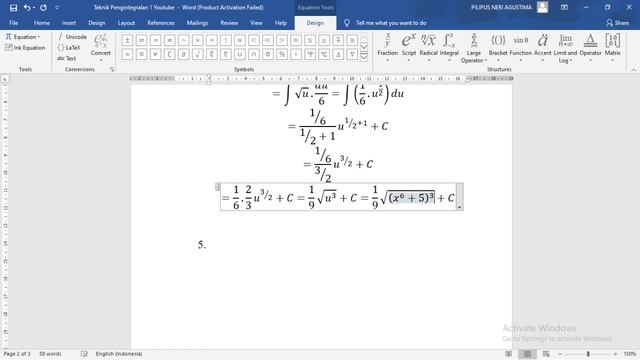Open the Fraction structures dropdown
Screen dimensions: 640x360
point(387,48)
